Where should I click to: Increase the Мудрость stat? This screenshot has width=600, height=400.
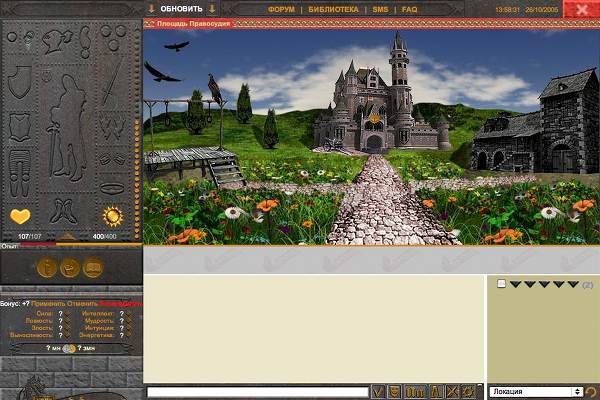coord(129,321)
